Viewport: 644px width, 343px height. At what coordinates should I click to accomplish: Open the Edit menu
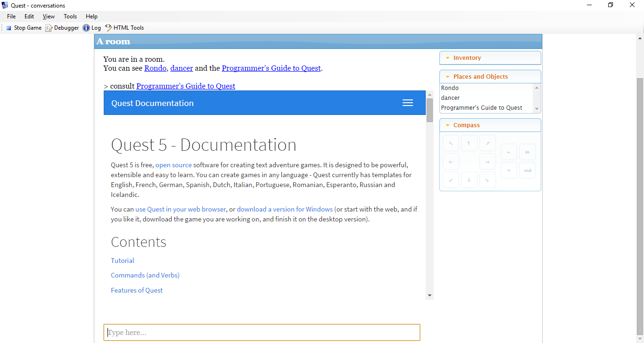29,16
